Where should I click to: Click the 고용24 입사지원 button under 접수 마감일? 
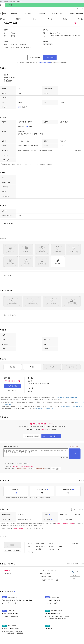(12, 386)
